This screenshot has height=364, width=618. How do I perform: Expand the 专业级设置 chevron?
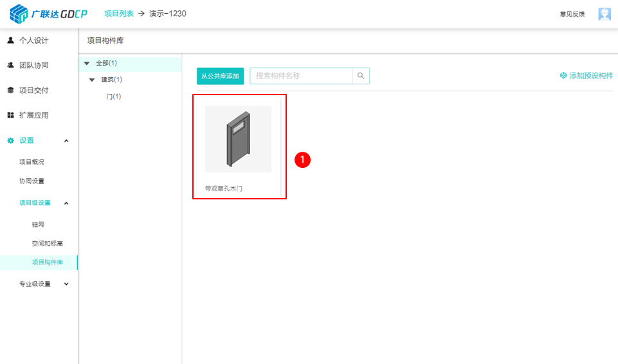coord(66,284)
